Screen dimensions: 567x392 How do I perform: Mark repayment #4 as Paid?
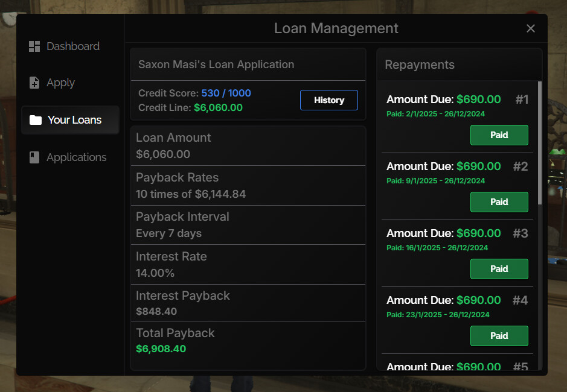tap(499, 336)
